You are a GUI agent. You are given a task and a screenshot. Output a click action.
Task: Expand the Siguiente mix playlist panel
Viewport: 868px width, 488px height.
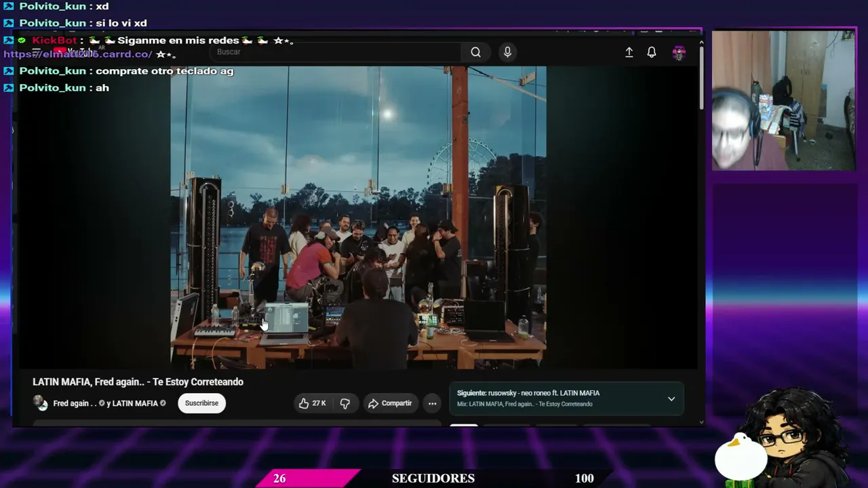pos(671,399)
